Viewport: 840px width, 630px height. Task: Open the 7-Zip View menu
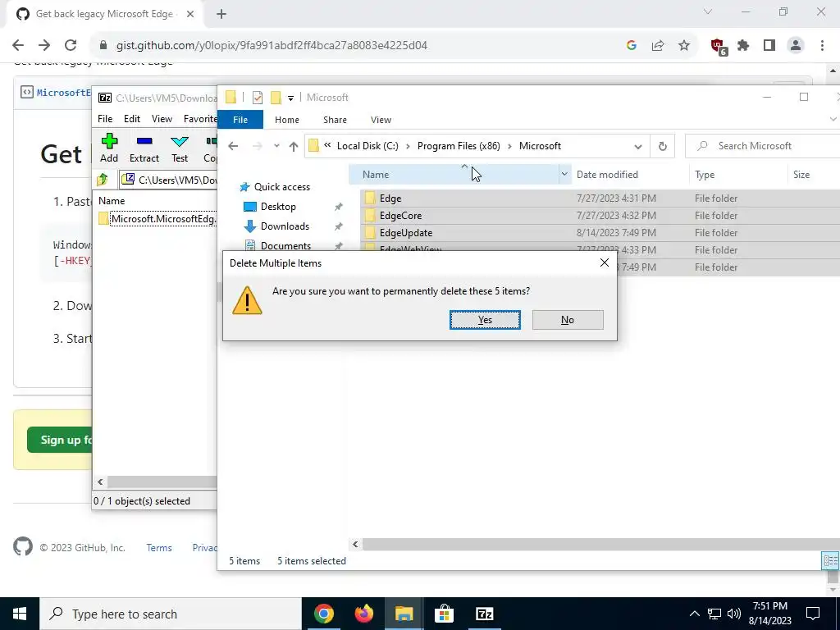tap(162, 119)
